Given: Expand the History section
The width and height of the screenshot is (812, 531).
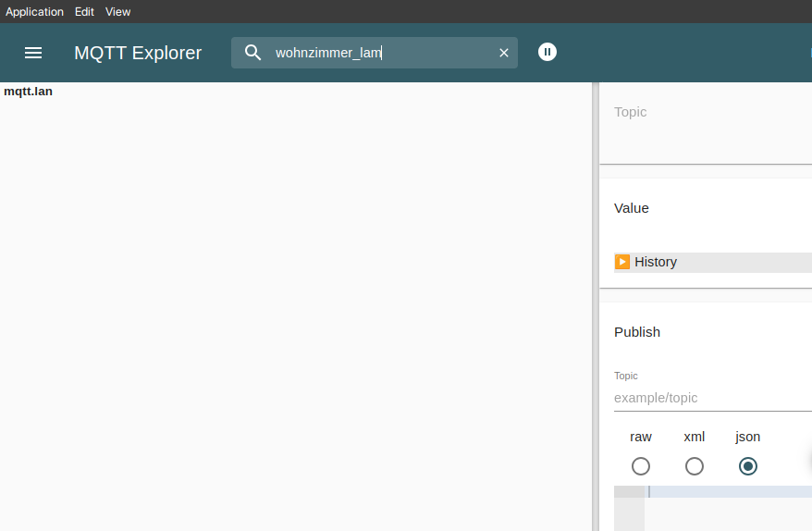Looking at the screenshot, I should (x=712, y=262).
